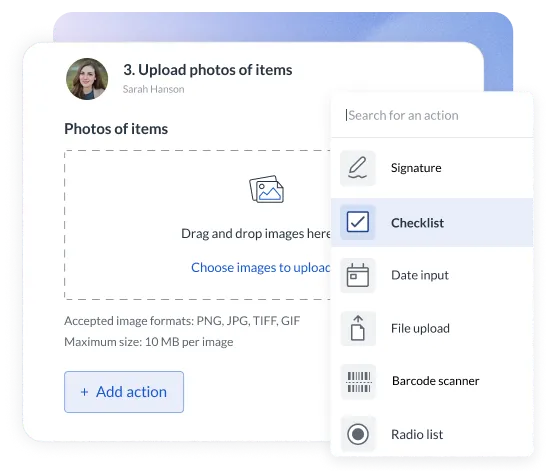Select the Radio list action label
Viewport: 548px width, 471px height.
click(x=417, y=435)
